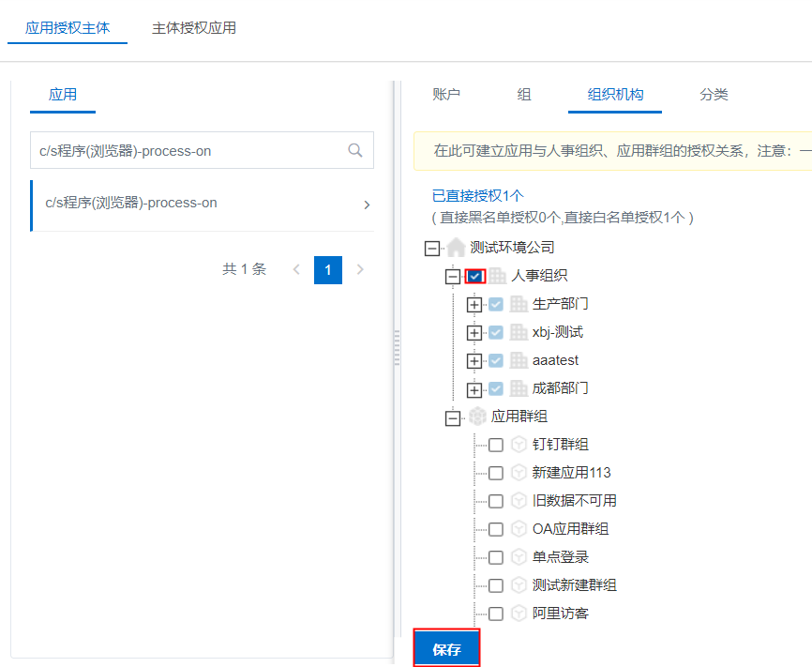812x667 pixels.
Task: Click the building icon next to 人事组织
Action: [x=498, y=276]
